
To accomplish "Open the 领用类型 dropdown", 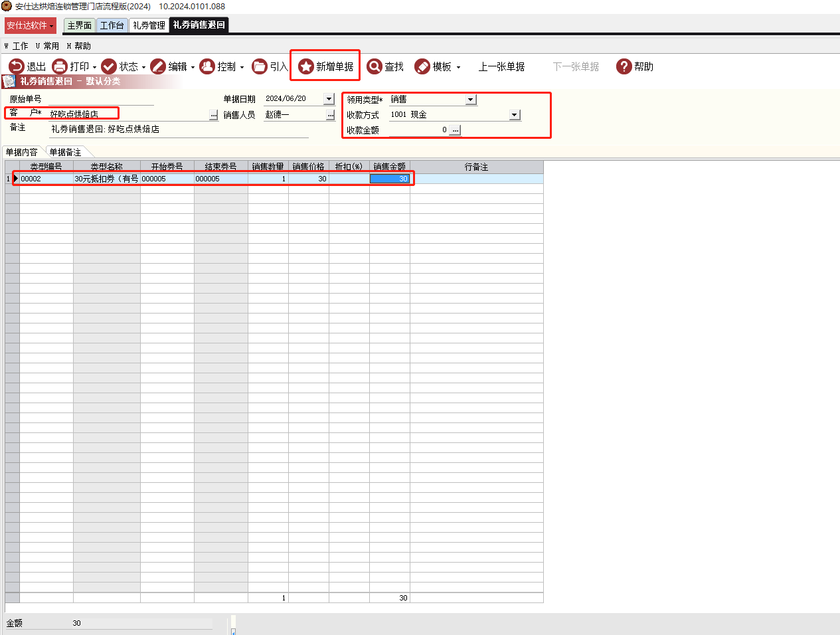I will (x=471, y=100).
